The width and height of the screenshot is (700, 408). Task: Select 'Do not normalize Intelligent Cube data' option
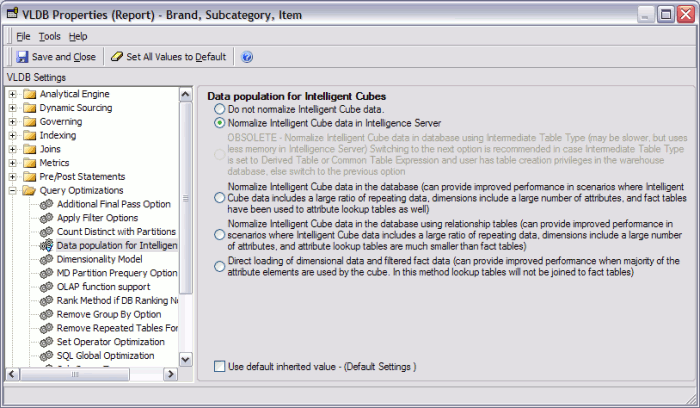220,109
